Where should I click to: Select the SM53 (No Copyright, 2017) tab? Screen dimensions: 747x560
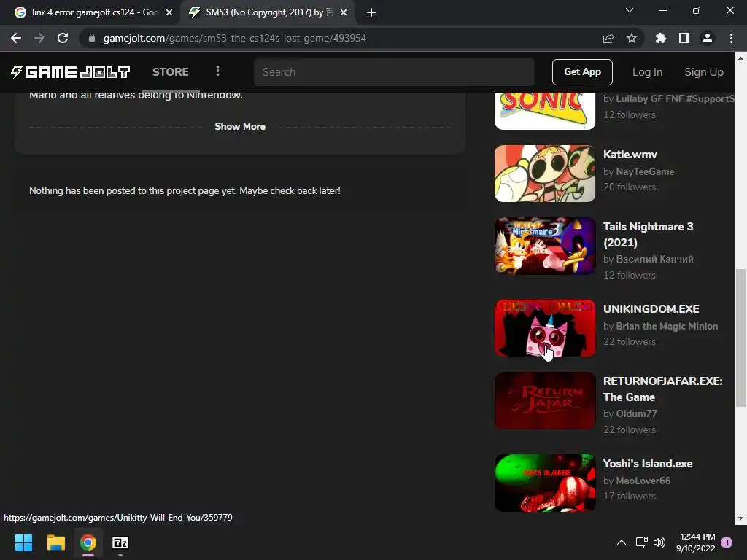click(268, 12)
